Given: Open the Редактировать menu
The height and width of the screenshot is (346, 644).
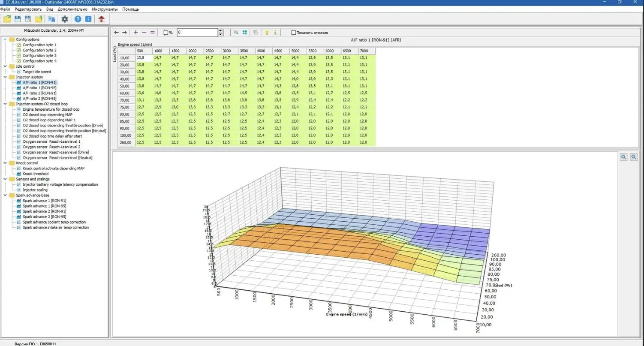Looking at the screenshot, I should (28, 9).
